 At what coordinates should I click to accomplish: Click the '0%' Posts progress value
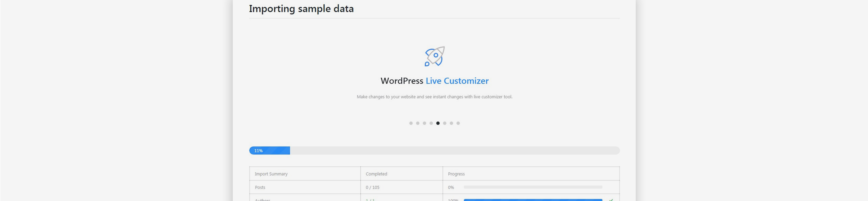pos(451,187)
